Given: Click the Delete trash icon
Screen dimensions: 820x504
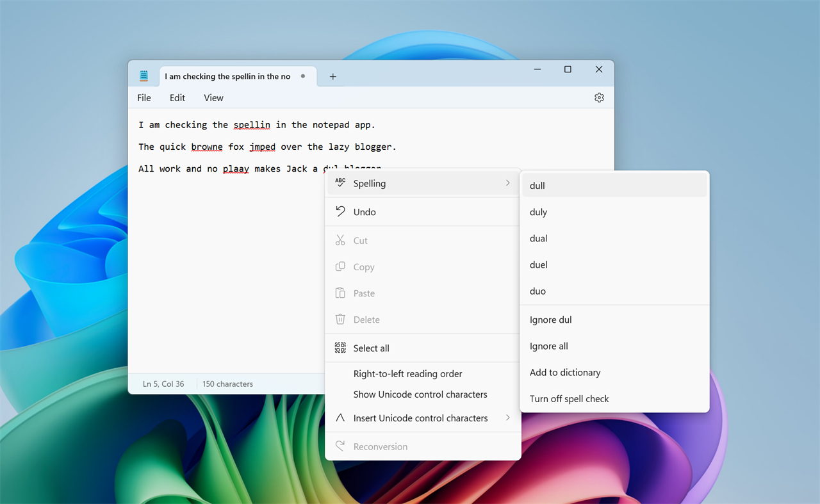Looking at the screenshot, I should [x=340, y=319].
